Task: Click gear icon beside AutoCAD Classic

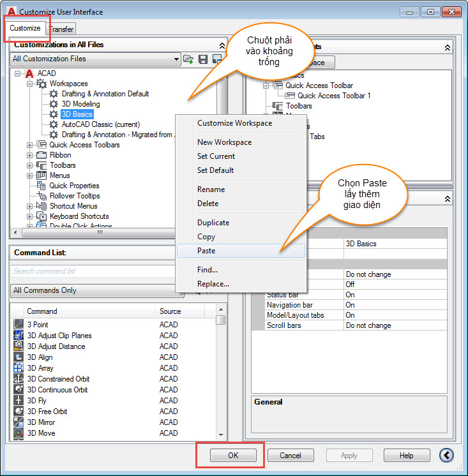Action: tap(54, 124)
